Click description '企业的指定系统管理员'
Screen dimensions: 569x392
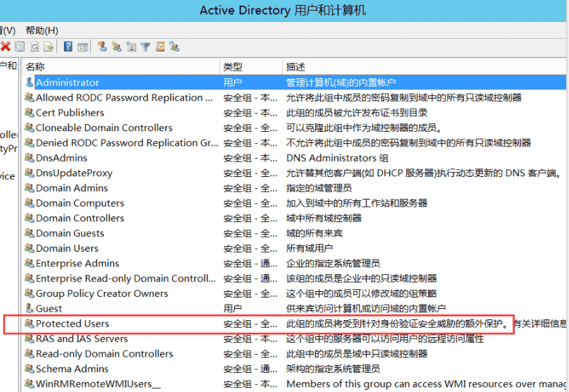click(x=333, y=264)
